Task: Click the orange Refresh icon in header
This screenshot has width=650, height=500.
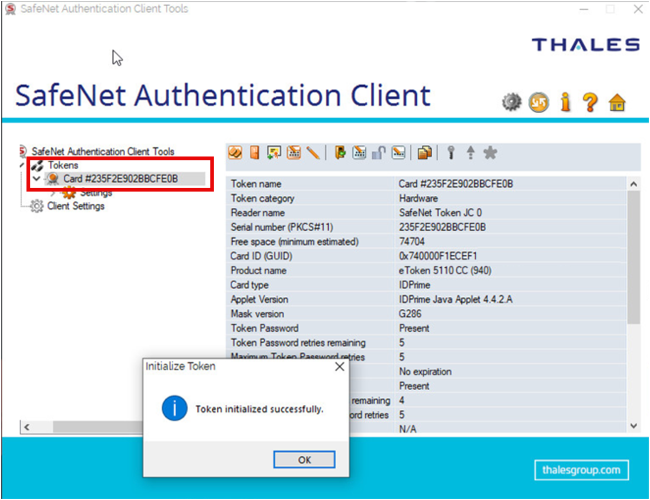Action: click(538, 102)
